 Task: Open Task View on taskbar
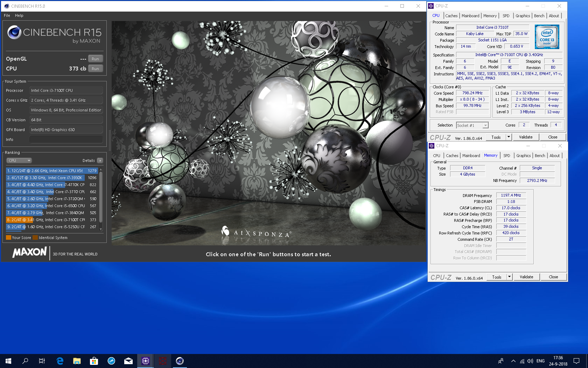click(42, 361)
